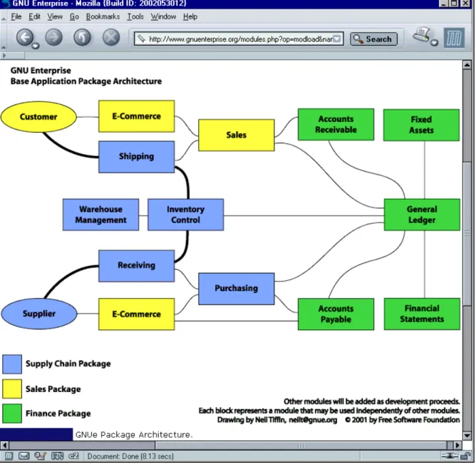The height and width of the screenshot is (467, 476).
Task: Open the Bookmarks menu
Action: pyautogui.click(x=103, y=16)
